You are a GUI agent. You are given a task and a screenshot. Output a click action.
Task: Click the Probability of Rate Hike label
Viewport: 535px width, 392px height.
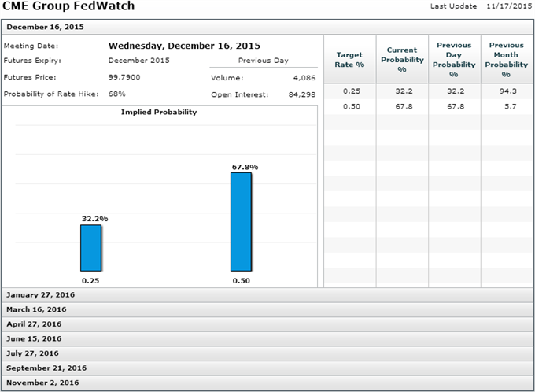51,94
